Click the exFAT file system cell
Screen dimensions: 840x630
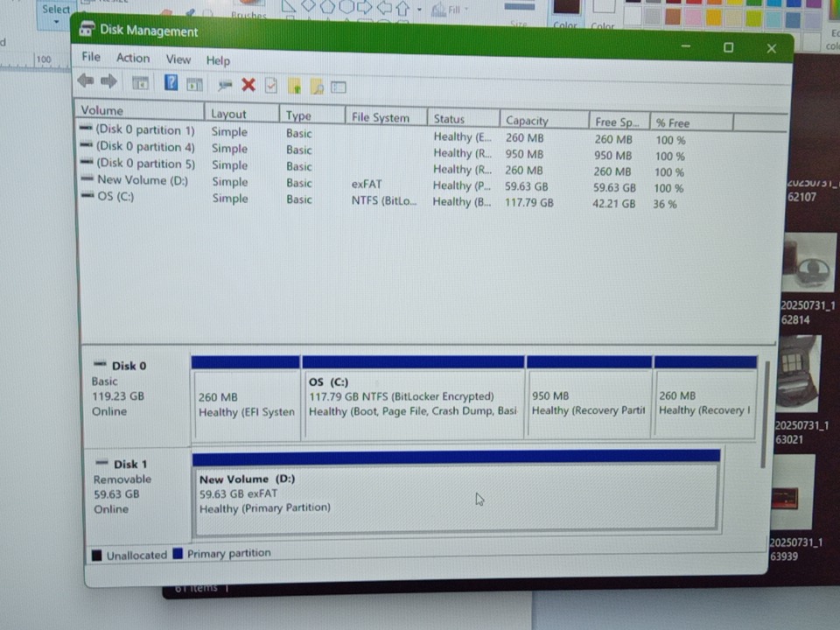click(367, 184)
